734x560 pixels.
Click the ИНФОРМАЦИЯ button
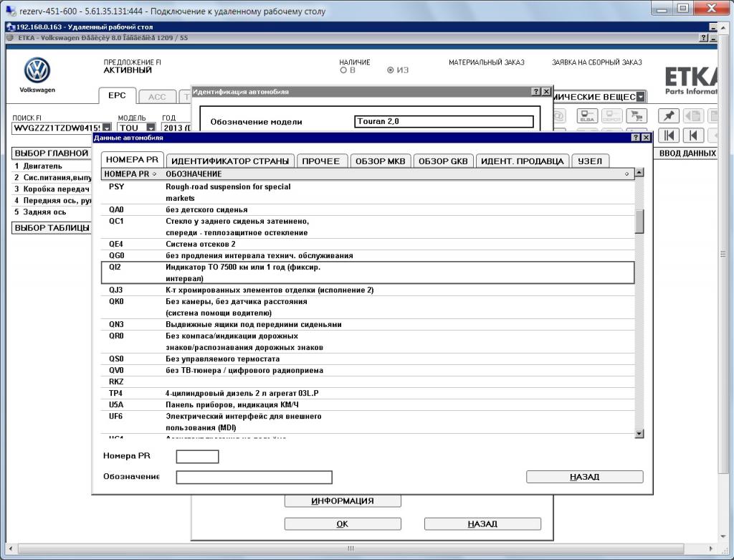(x=343, y=501)
